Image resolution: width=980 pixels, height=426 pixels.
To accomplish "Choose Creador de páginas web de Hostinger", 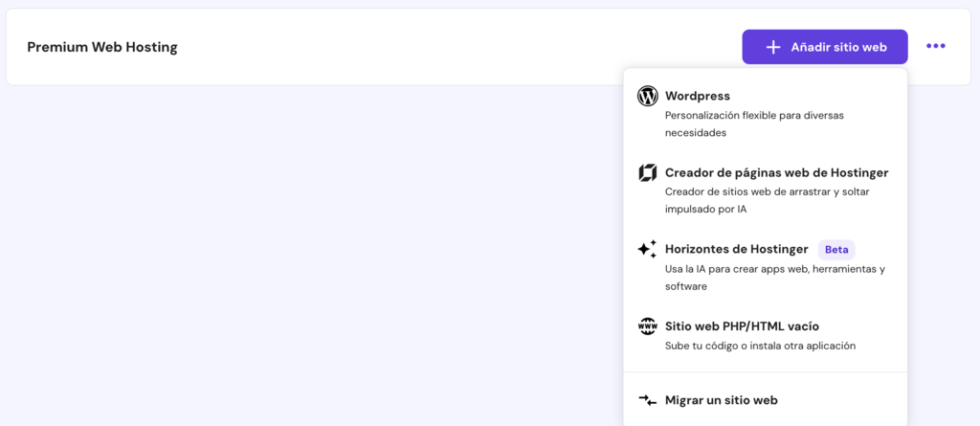I will pos(776,172).
